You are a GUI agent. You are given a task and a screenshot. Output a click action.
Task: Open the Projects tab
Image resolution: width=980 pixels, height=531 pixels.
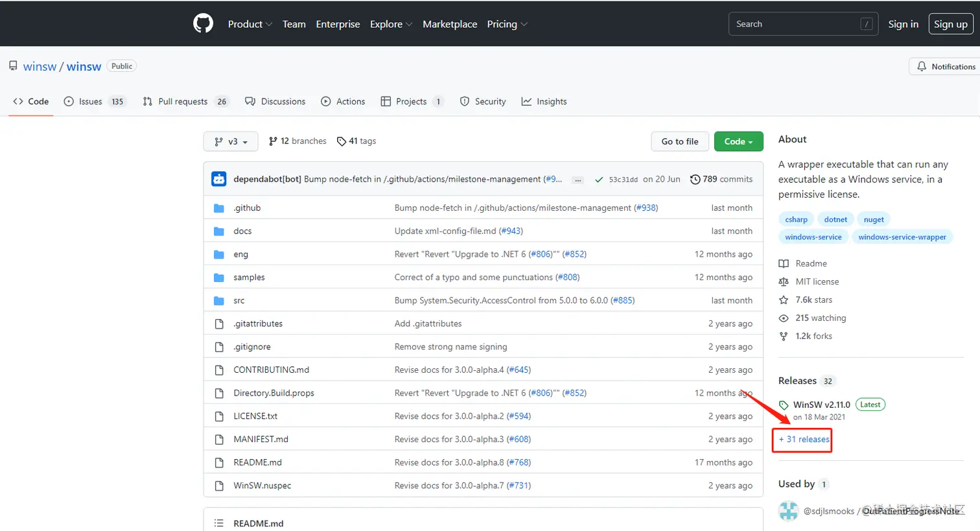point(412,101)
